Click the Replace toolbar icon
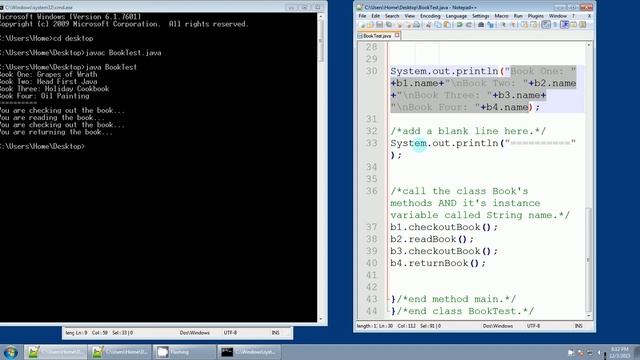 [491, 25]
